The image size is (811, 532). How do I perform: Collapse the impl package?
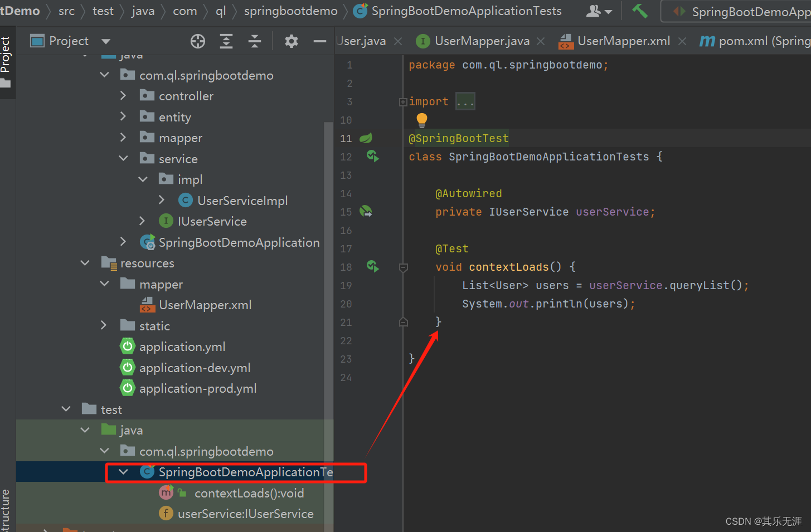tap(143, 179)
